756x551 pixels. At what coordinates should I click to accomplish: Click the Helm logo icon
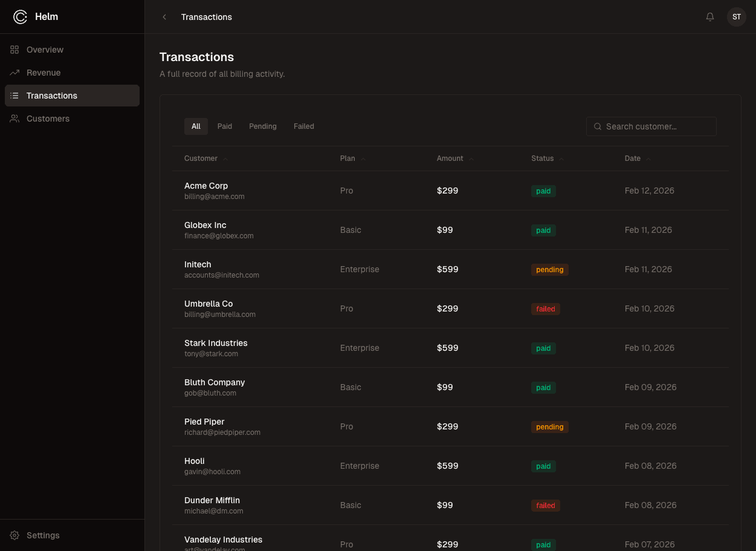(x=21, y=17)
